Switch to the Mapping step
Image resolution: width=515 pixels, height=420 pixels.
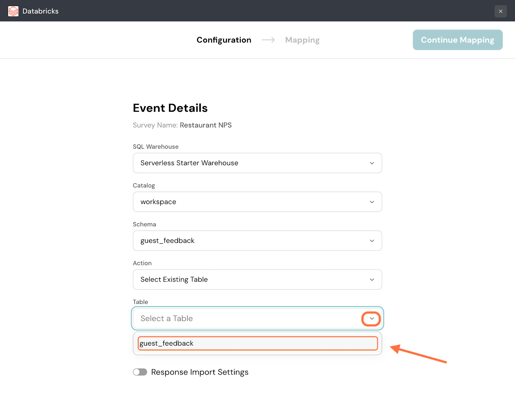(x=302, y=40)
